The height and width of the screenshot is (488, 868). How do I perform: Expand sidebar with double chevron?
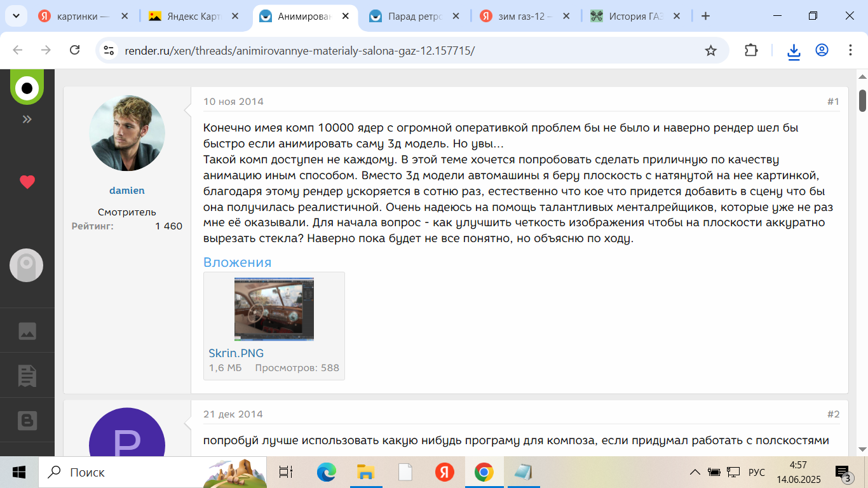(27, 119)
